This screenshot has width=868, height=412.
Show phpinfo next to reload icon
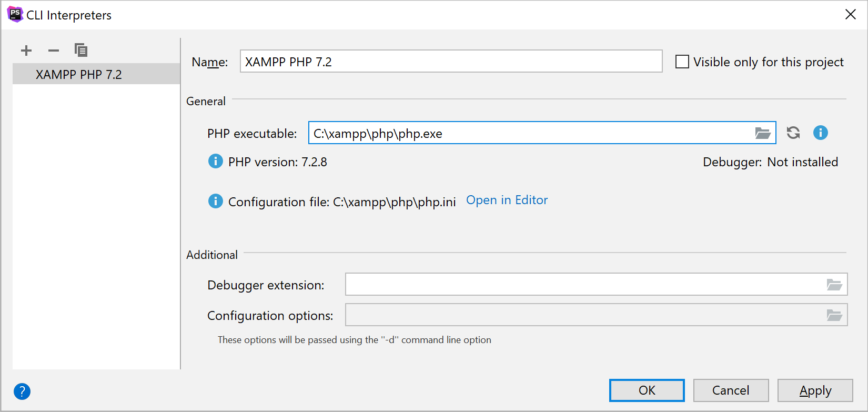tap(820, 133)
